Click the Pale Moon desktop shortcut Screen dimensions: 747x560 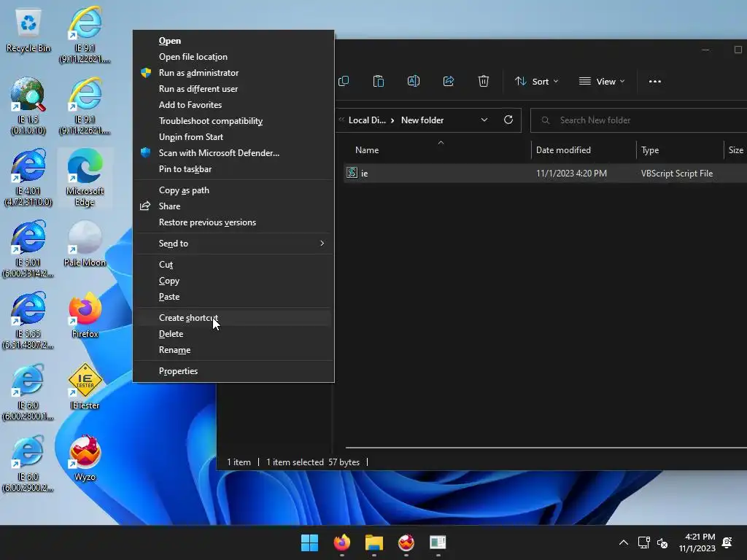coord(85,244)
